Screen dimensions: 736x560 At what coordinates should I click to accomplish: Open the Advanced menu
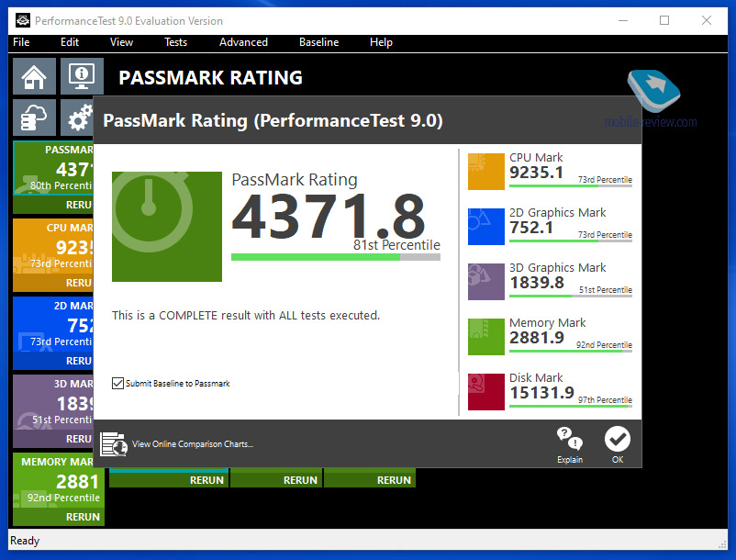(x=243, y=42)
